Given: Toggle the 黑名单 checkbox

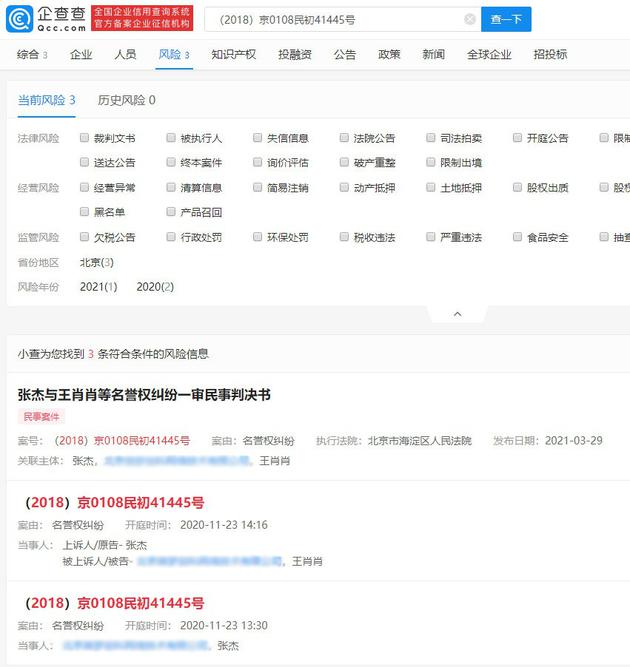Looking at the screenshot, I should [85, 212].
